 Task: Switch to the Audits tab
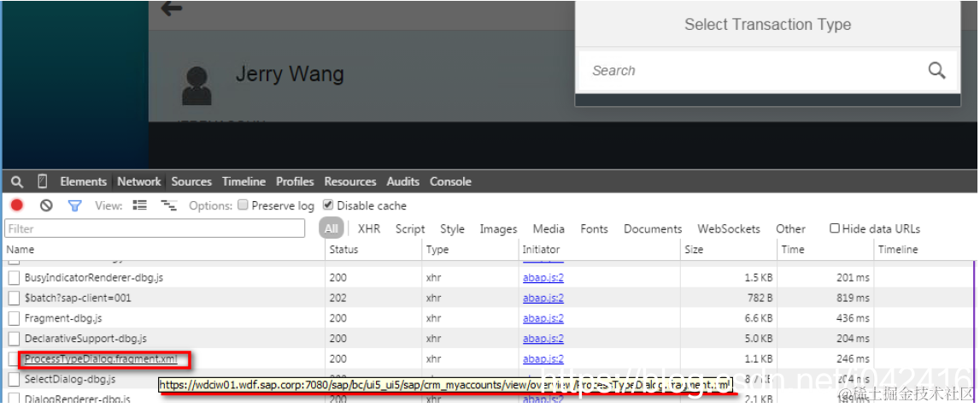pos(402,181)
